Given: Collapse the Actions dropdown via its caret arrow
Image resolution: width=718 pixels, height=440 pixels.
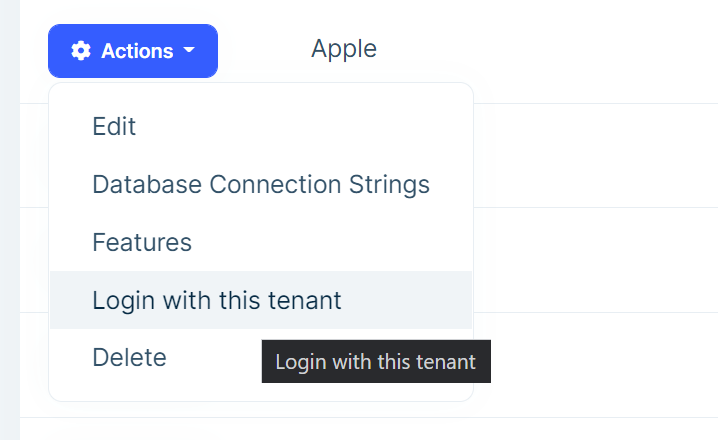Looking at the screenshot, I should tap(189, 51).
